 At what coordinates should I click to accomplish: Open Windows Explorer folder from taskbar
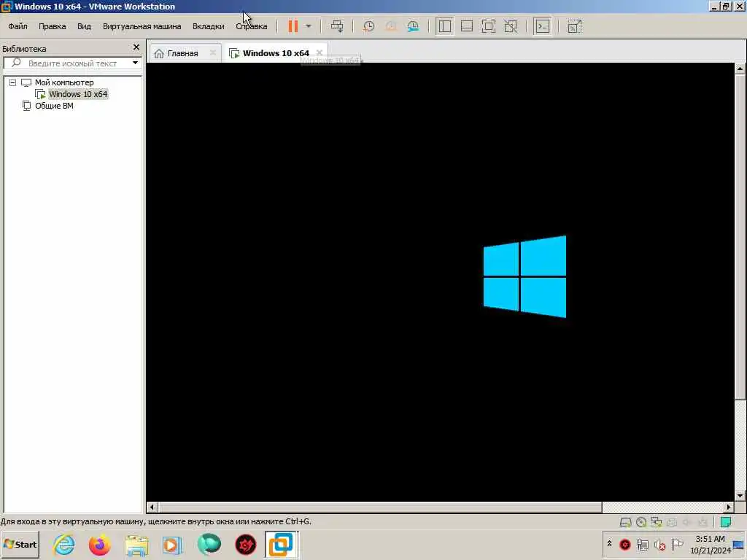(136, 545)
